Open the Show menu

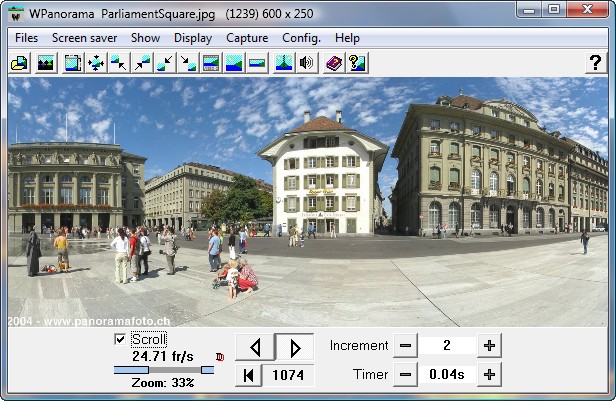pos(145,38)
